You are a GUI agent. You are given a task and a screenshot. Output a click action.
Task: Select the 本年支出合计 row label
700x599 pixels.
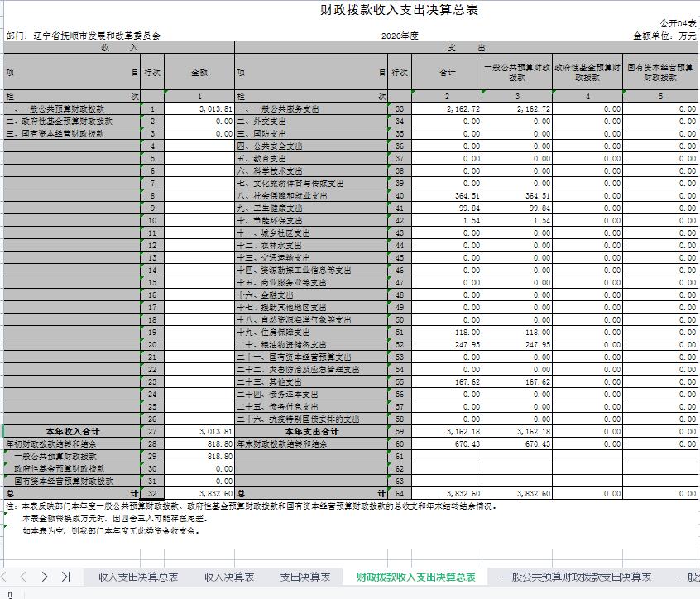[x=311, y=431]
